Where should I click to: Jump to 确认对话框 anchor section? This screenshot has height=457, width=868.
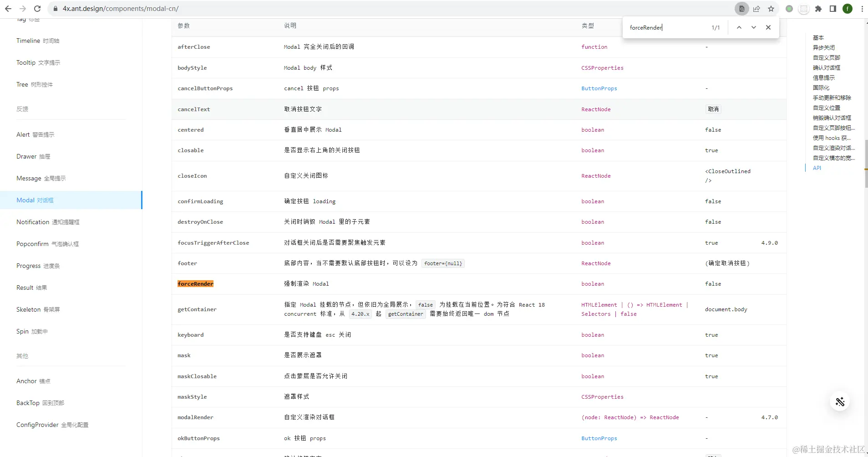827,67
